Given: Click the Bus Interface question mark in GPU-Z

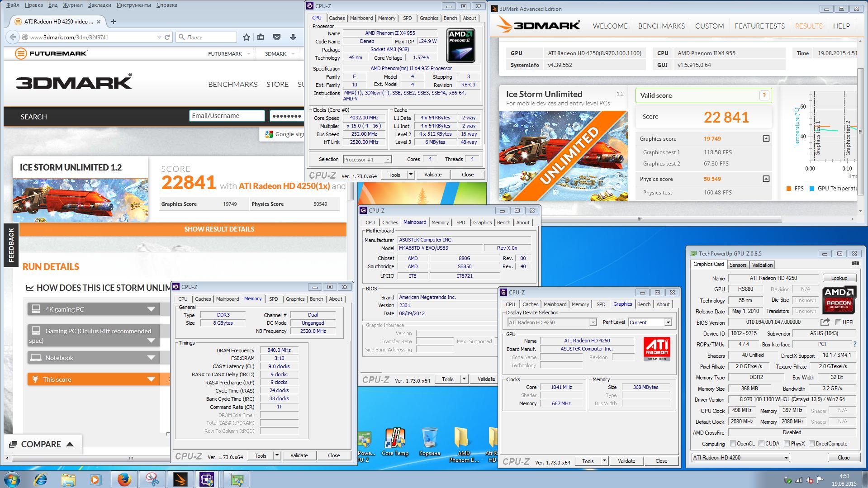Looking at the screenshot, I should [854, 344].
